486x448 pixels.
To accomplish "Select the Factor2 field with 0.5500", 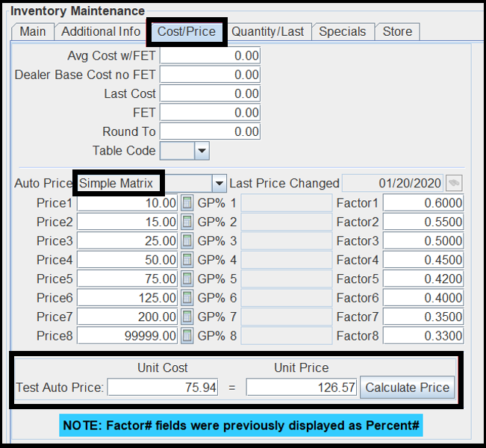I will tap(423, 222).
